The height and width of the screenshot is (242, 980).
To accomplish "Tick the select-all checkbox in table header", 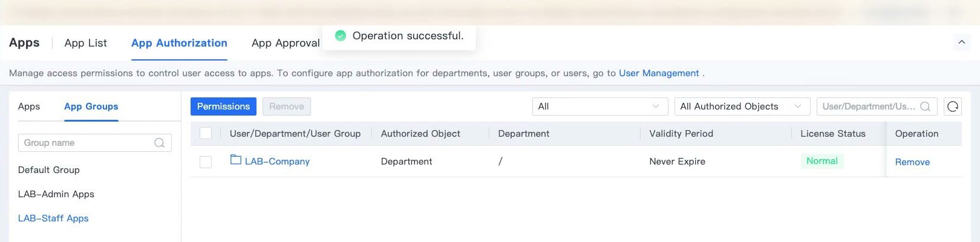I will point(206,134).
